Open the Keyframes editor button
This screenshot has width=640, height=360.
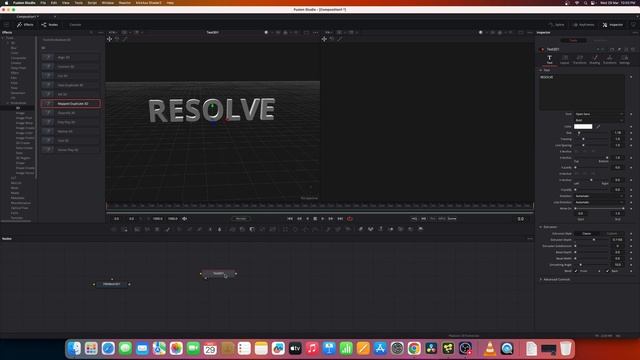tap(584, 25)
